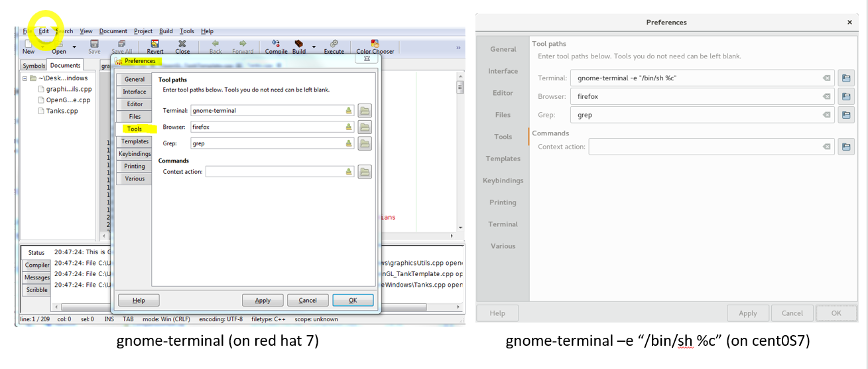Open the dropdown arrow next to Open

[74, 47]
